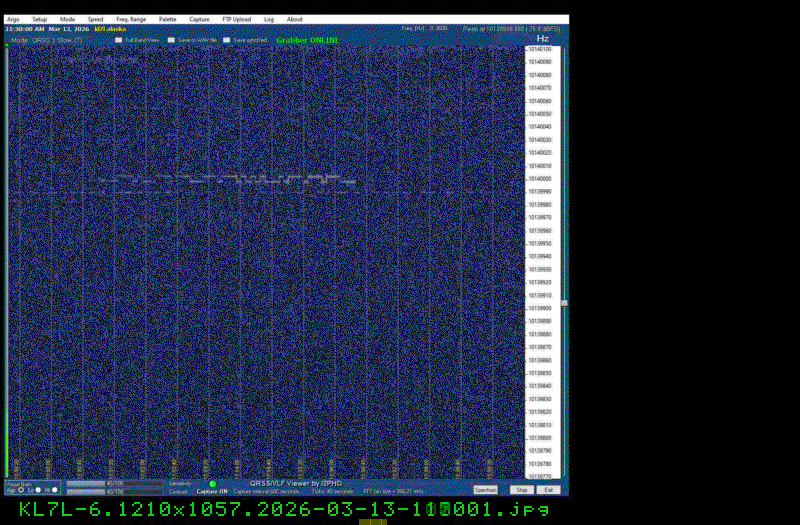Click the Spectrum button
The width and height of the screenshot is (800, 525).
[x=486, y=490]
